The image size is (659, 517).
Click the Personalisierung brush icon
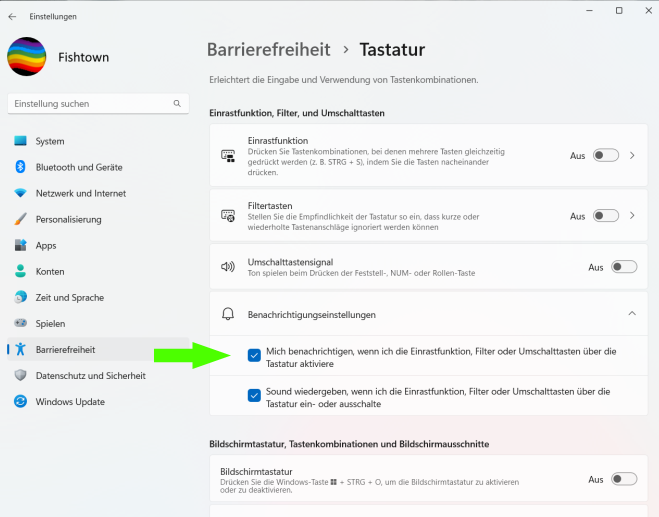[x=20, y=219]
